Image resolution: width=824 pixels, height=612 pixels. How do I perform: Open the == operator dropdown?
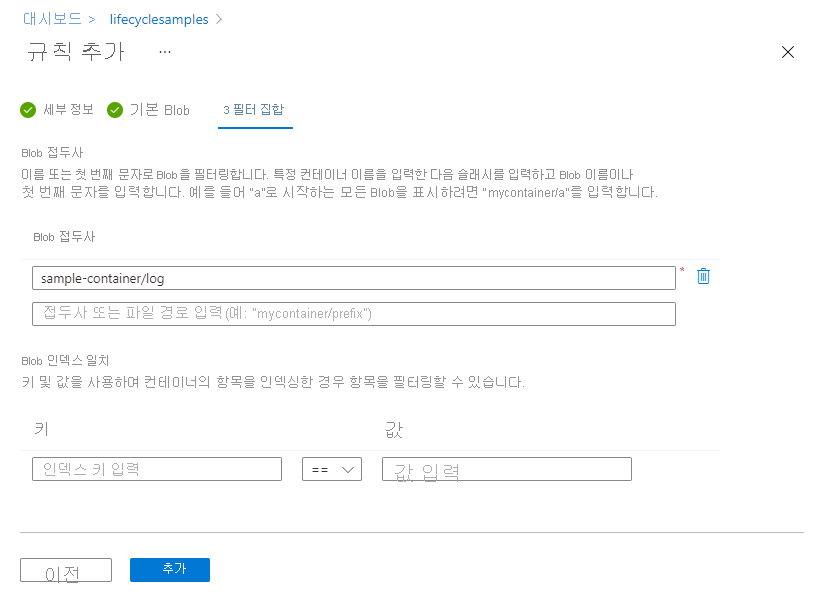click(331, 468)
